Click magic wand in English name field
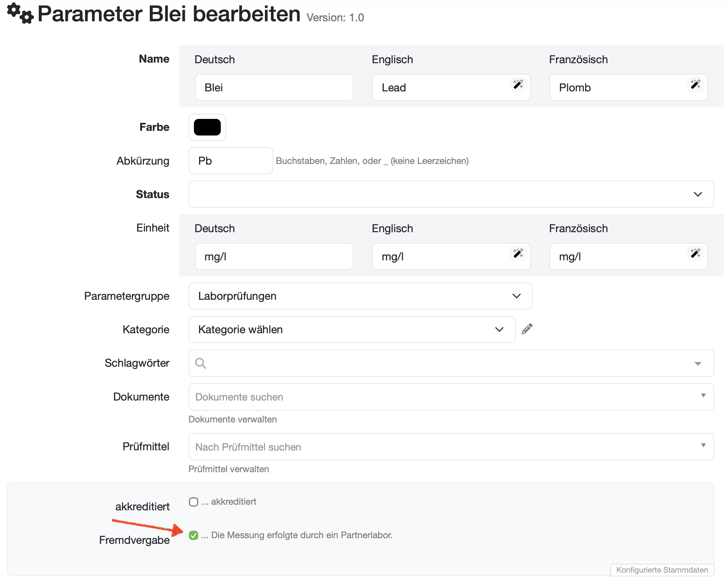The image size is (728, 582). (518, 84)
